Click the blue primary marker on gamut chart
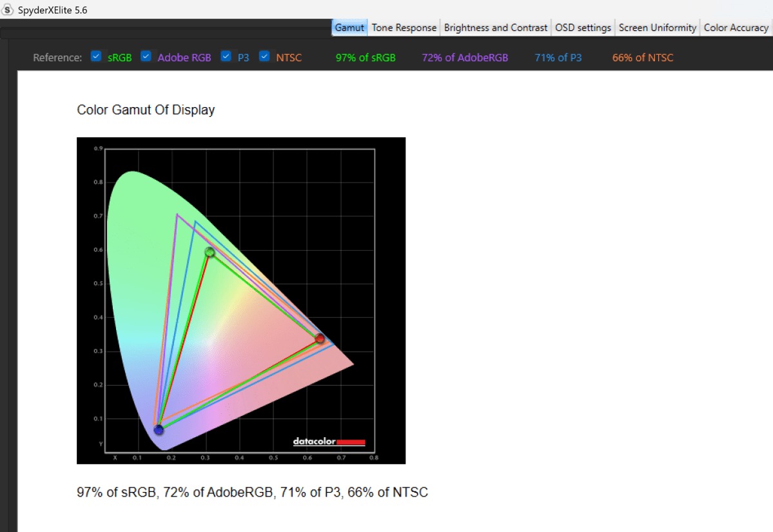 click(x=159, y=429)
